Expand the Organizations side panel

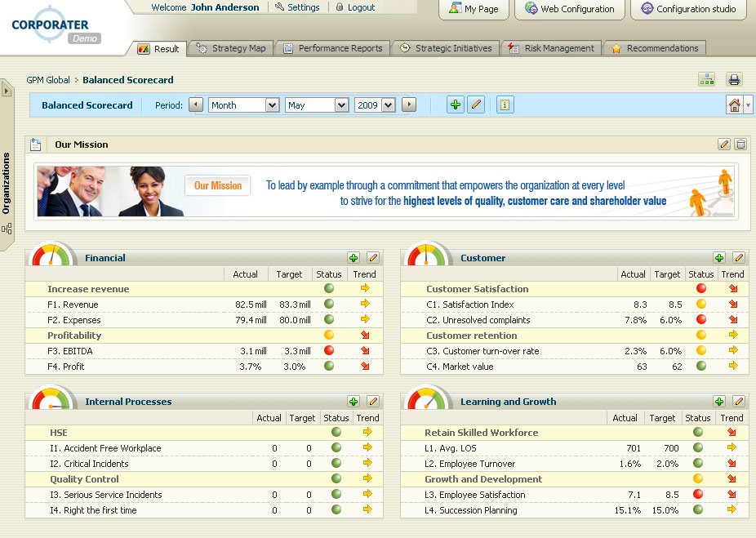pos(7,90)
